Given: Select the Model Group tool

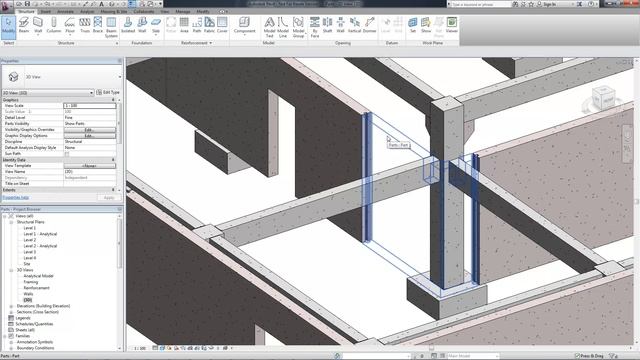Looking at the screenshot, I should 298,27.
